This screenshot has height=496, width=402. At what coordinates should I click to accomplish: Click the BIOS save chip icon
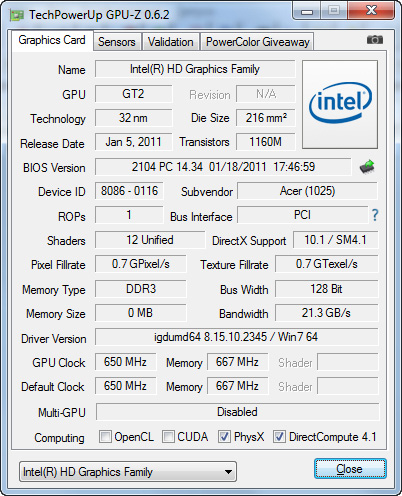click(x=367, y=167)
